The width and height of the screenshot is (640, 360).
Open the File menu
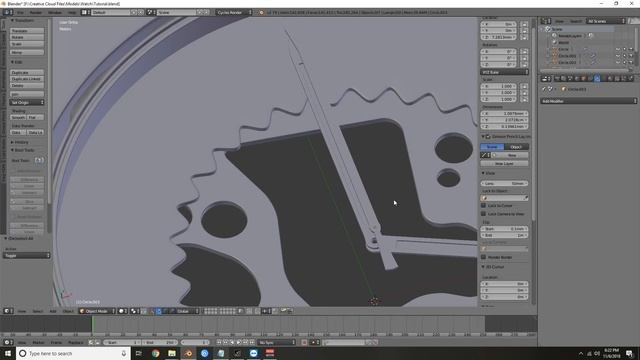tap(20, 13)
